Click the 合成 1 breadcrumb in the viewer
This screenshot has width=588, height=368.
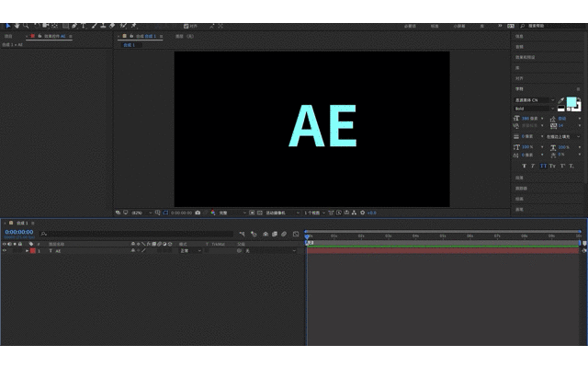click(129, 45)
